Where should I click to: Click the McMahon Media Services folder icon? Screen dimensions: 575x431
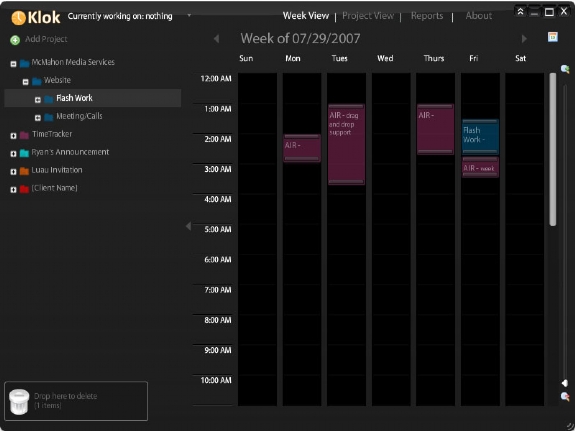[25, 63]
